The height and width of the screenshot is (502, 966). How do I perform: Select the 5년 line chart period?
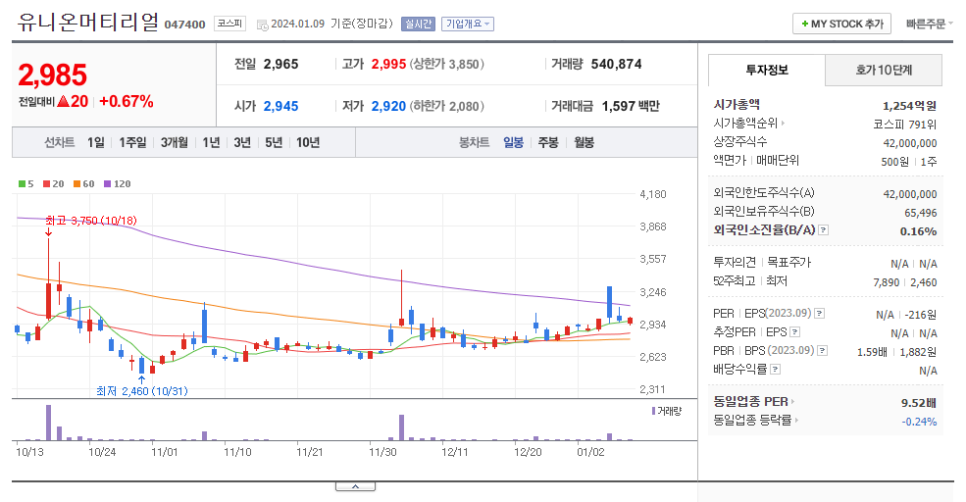point(274,143)
